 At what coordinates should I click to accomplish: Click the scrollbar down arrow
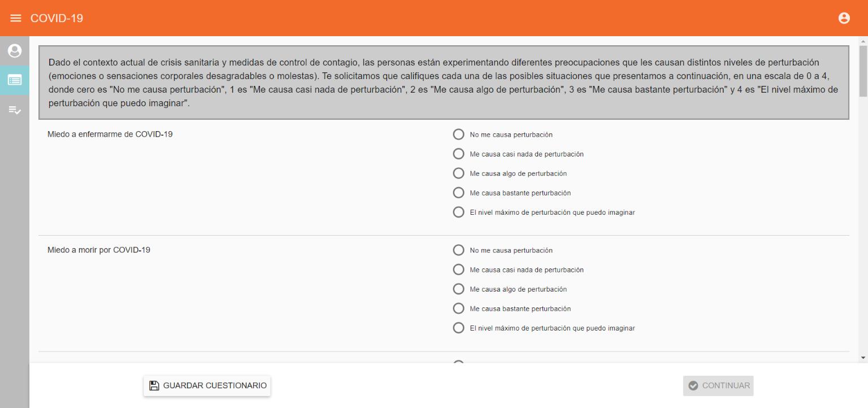tap(863, 358)
